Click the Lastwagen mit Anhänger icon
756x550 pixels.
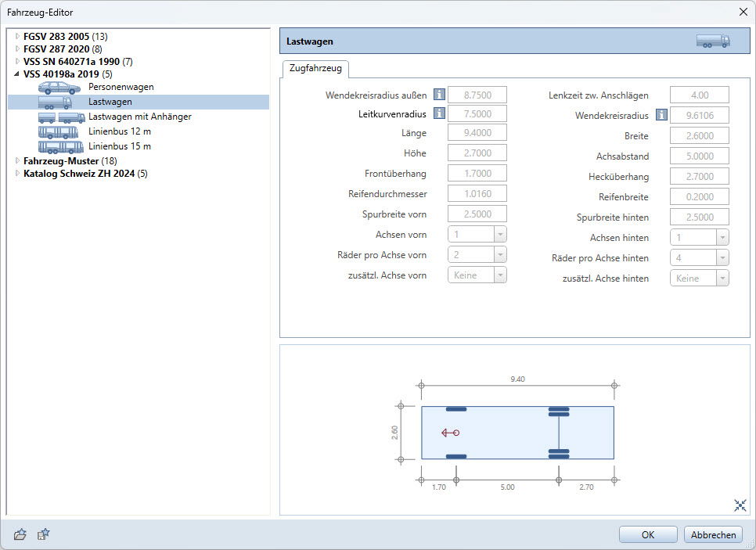point(62,117)
